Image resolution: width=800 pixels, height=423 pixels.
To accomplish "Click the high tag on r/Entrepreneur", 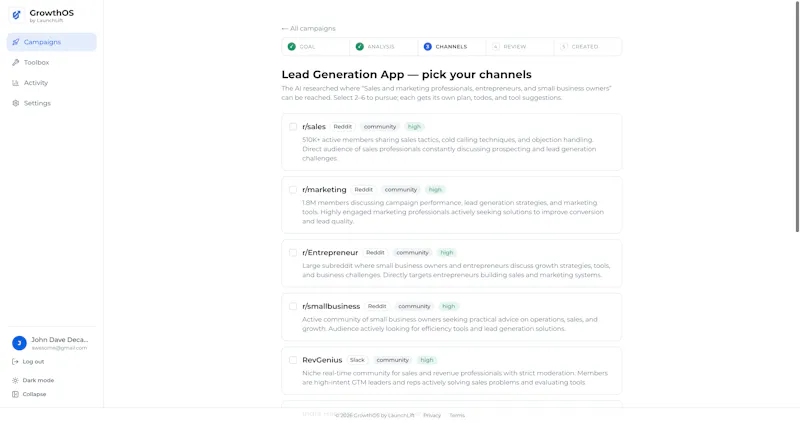I will pos(446,253).
